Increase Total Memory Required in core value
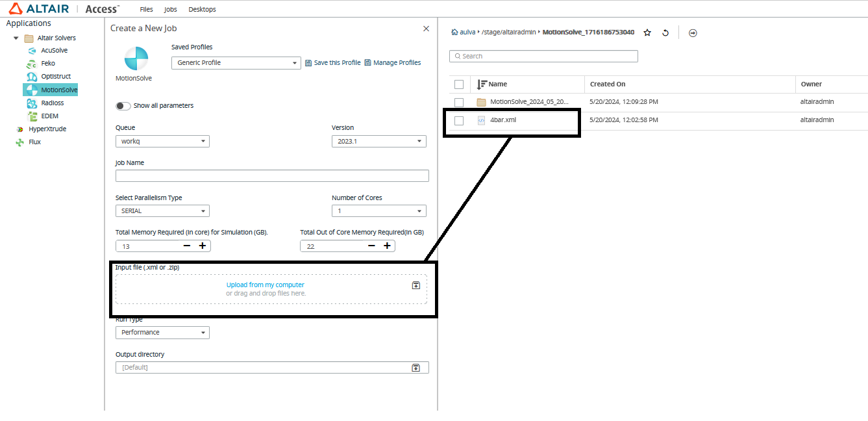The height and width of the screenshot is (421, 868). (x=203, y=246)
